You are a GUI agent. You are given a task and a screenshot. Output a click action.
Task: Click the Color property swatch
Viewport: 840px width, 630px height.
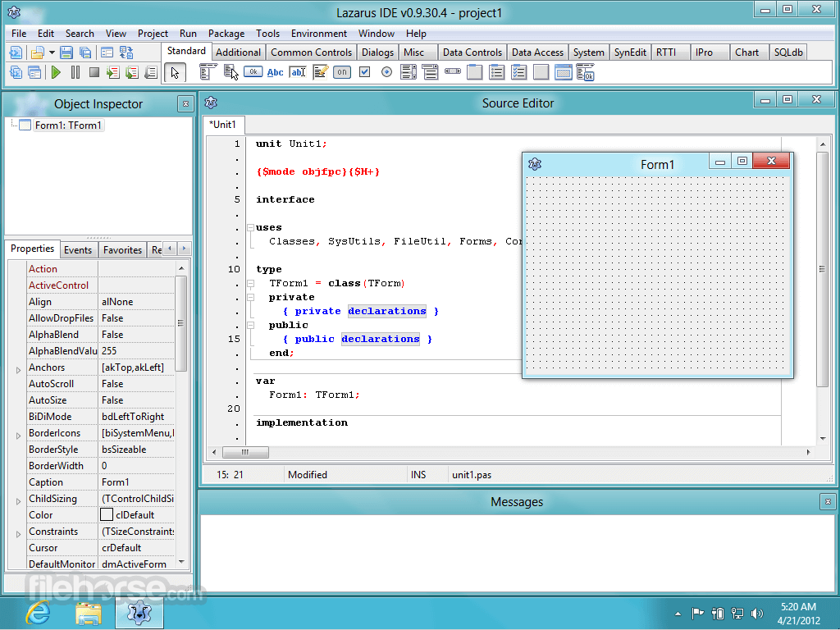pyautogui.click(x=107, y=515)
